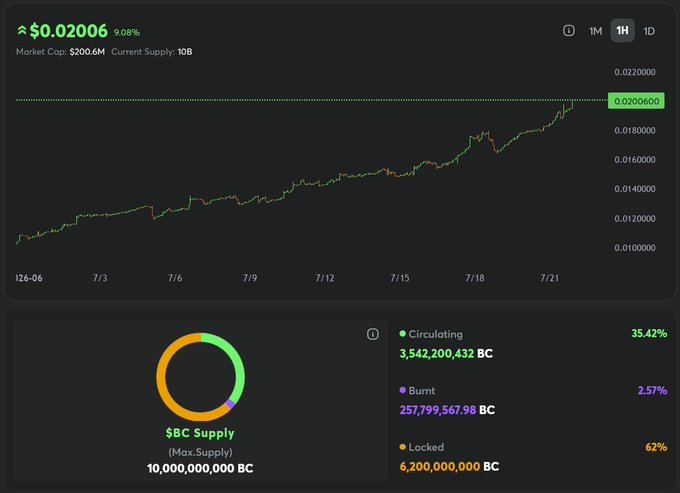This screenshot has width=680, height=493.
Task: Click the Locked legend label
Action: coord(426,447)
